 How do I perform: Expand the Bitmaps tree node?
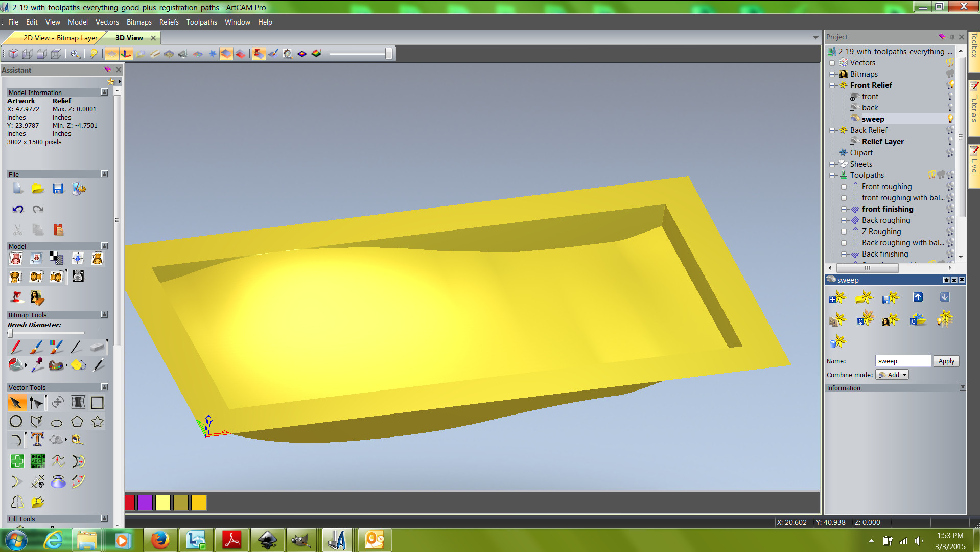[832, 74]
